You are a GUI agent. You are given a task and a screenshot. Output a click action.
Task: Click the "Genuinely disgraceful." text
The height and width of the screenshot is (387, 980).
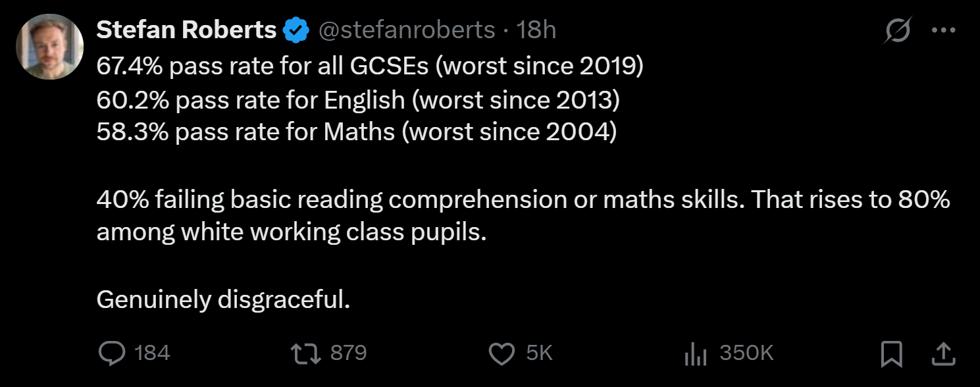[223, 300]
